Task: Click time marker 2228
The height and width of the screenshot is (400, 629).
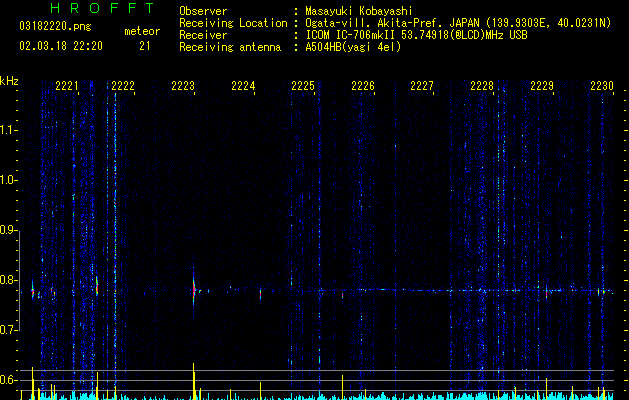Action: click(482, 86)
